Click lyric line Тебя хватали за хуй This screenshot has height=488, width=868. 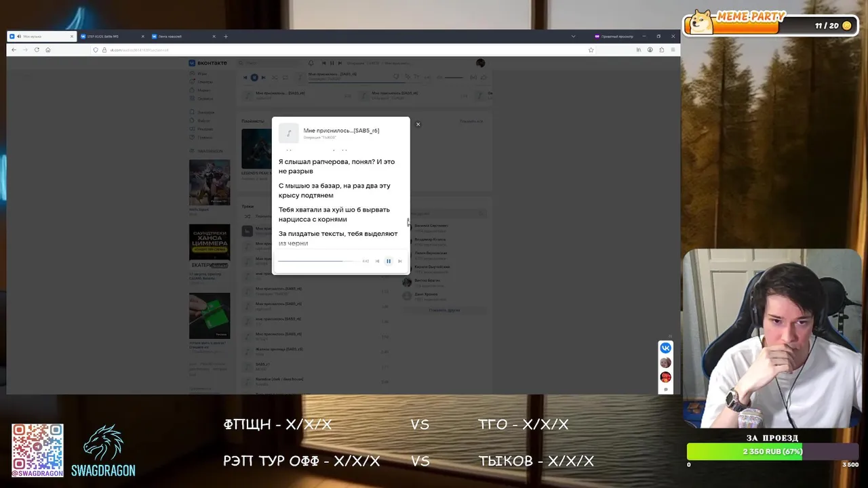[334, 214]
